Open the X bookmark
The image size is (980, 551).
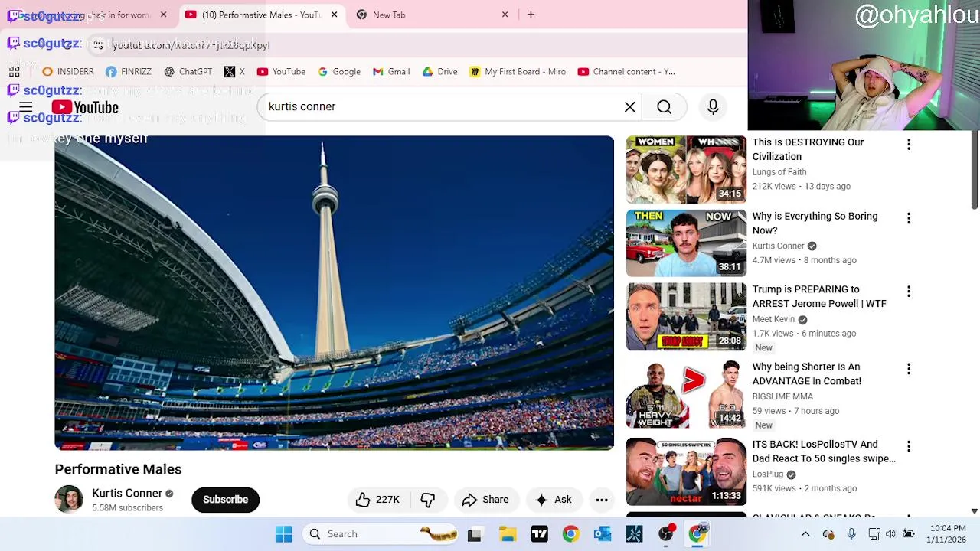(x=234, y=72)
